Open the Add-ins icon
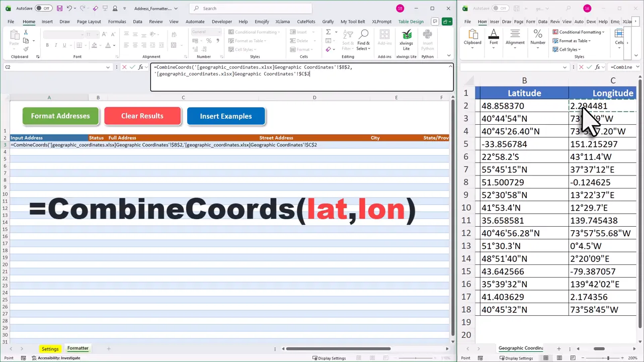 coord(384,34)
